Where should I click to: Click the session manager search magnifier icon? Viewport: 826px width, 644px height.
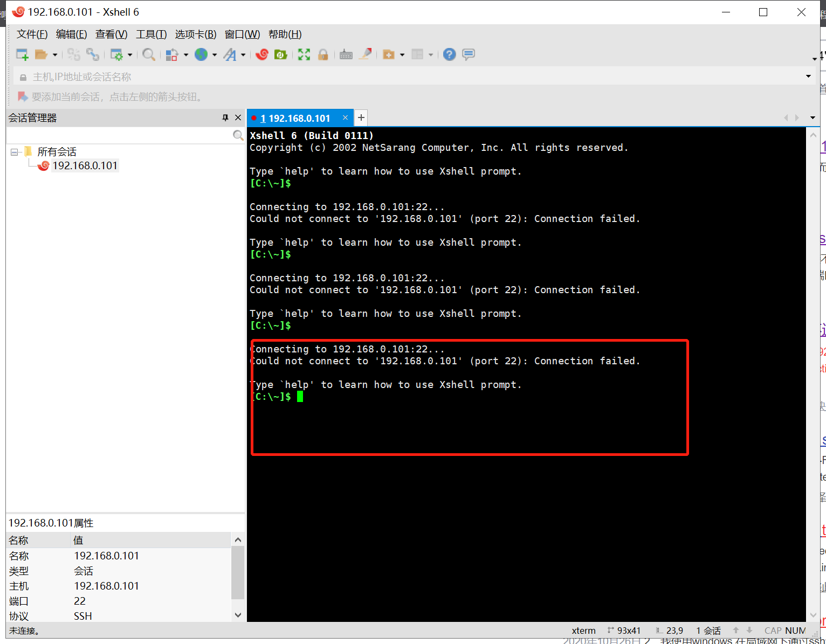tap(238, 135)
